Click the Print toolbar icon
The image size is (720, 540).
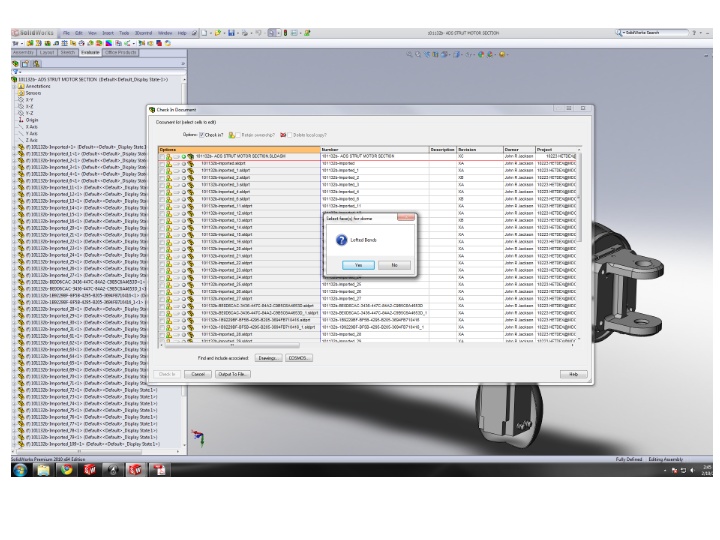tap(245, 33)
